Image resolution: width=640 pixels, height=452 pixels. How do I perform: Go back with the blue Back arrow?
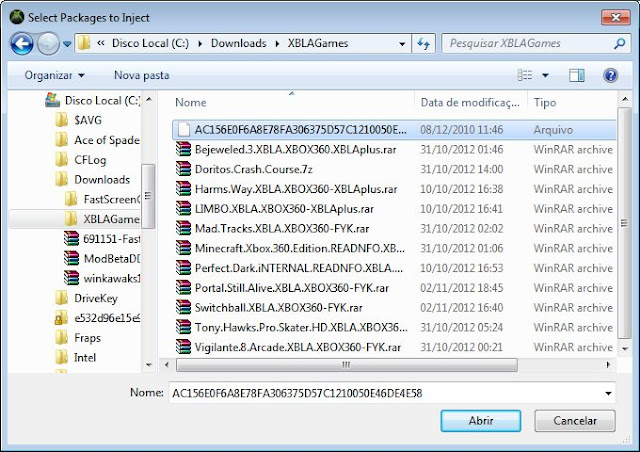pos(22,43)
